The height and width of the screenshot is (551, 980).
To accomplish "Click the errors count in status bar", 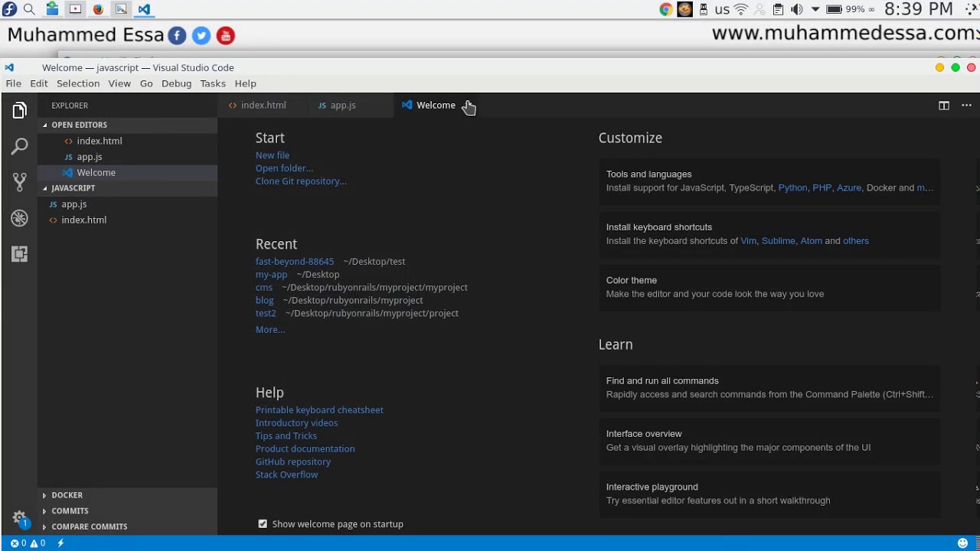I will (18, 543).
